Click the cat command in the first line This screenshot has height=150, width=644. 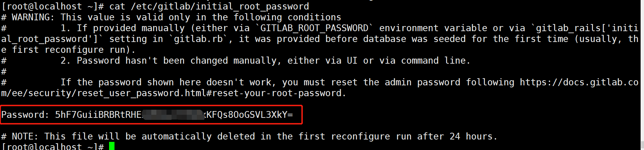click(x=117, y=6)
